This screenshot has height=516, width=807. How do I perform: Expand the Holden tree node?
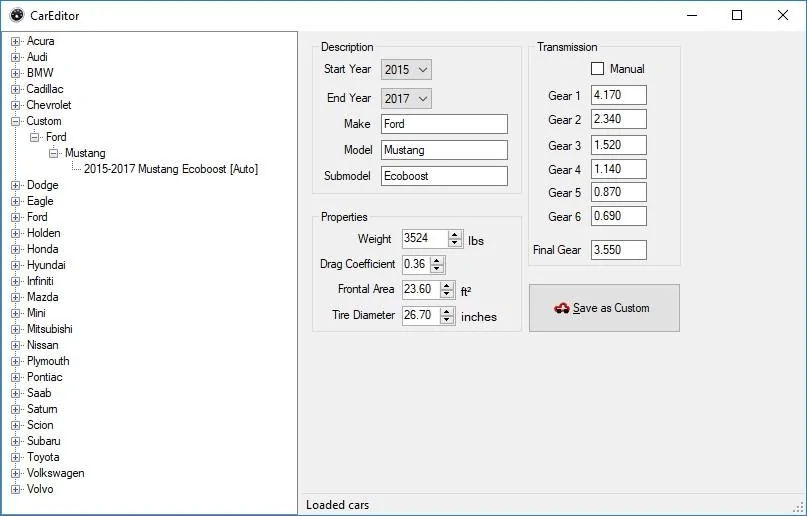coord(15,233)
